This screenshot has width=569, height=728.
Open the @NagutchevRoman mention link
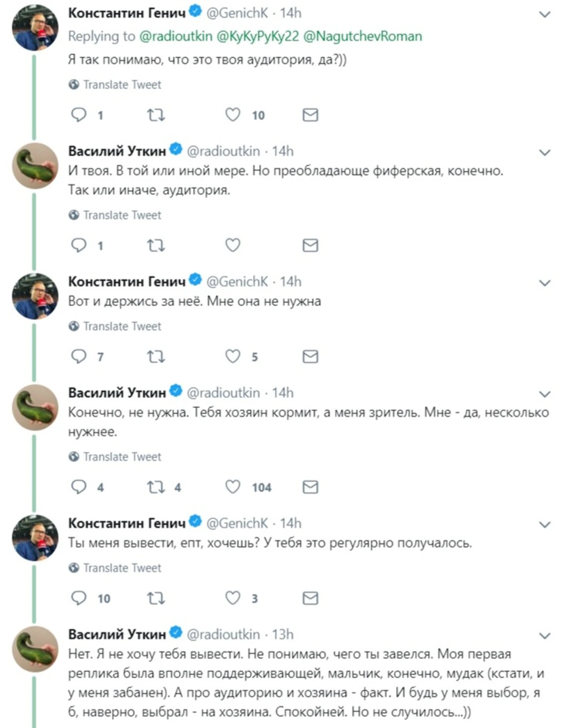362,36
